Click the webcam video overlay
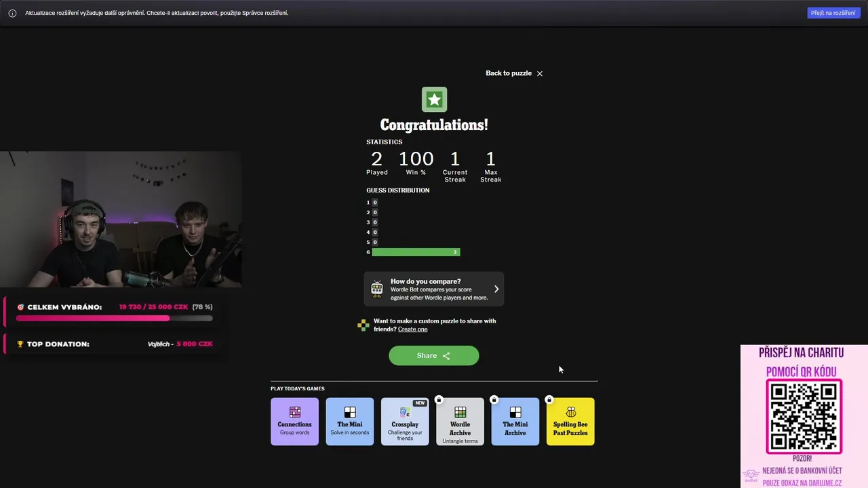 (x=121, y=220)
